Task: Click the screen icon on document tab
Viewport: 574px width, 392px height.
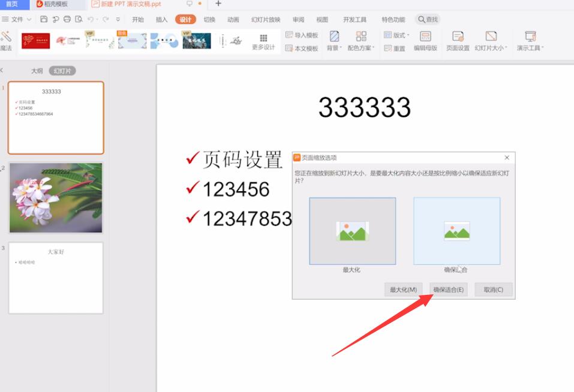Action: coord(190,4)
